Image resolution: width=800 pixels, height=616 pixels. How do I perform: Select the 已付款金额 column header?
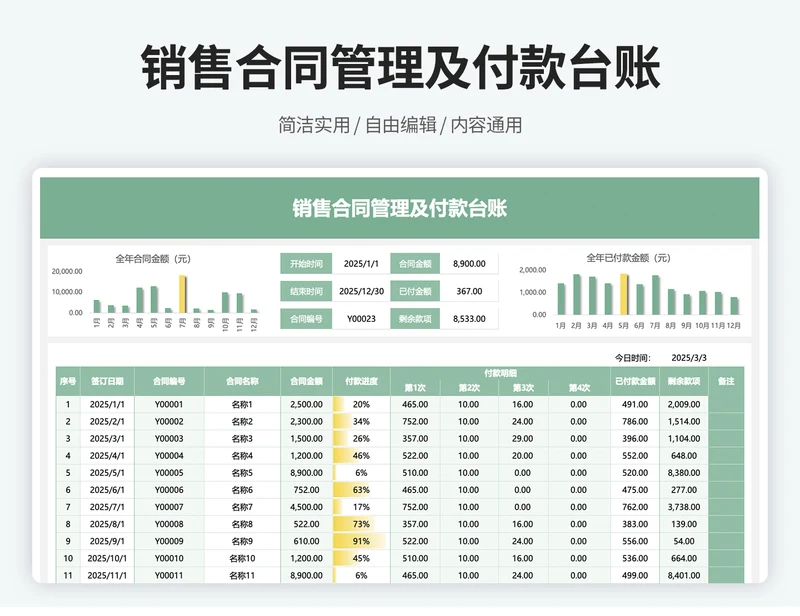point(635,381)
